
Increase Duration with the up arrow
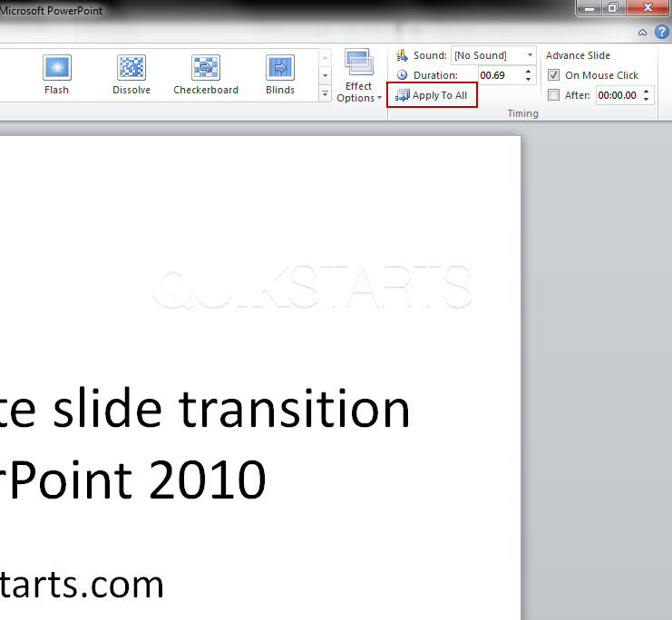click(529, 72)
